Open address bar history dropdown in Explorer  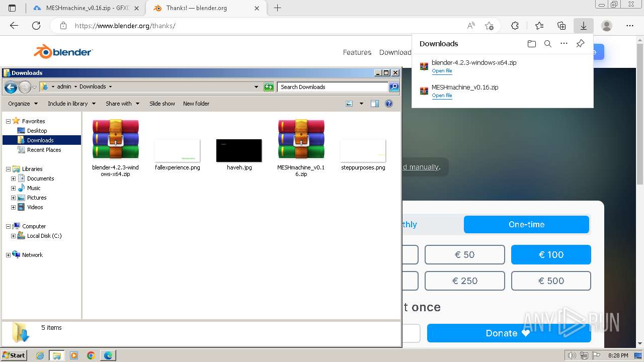(x=257, y=87)
